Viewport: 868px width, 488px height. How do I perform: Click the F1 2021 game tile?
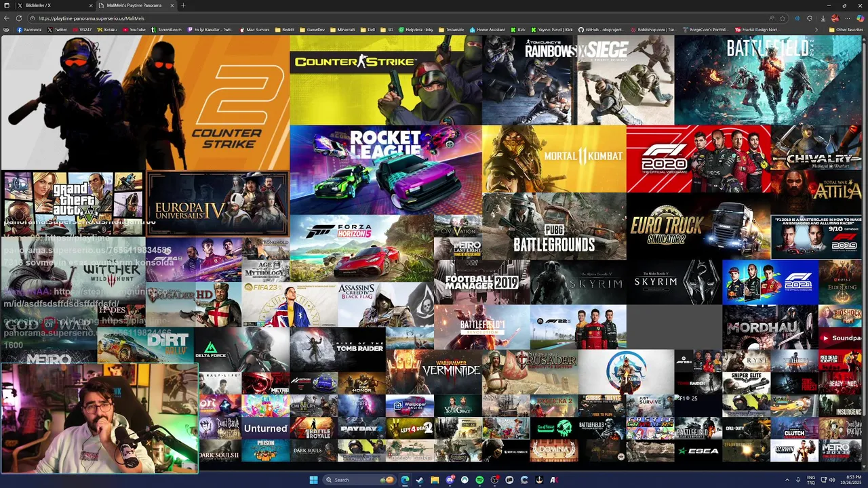click(x=770, y=282)
